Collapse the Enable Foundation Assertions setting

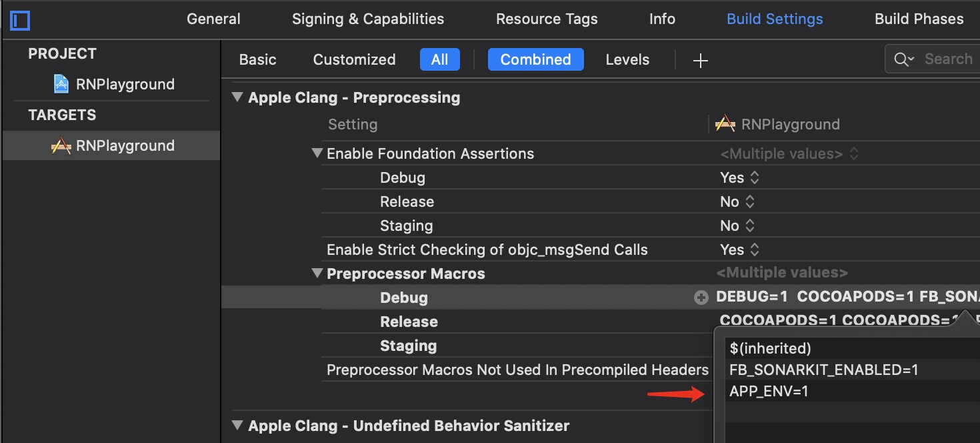click(317, 153)
